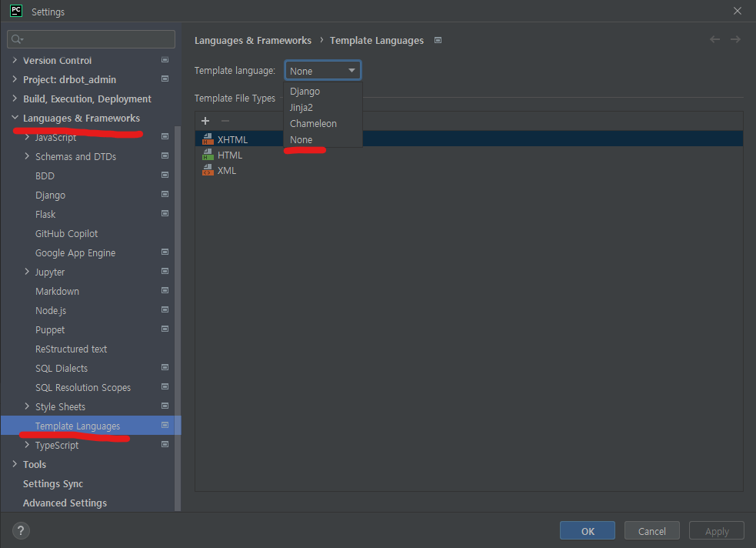756x548 pixels.
Task: Open the Advanced Settings page
Action: click(x=65, y=503)
